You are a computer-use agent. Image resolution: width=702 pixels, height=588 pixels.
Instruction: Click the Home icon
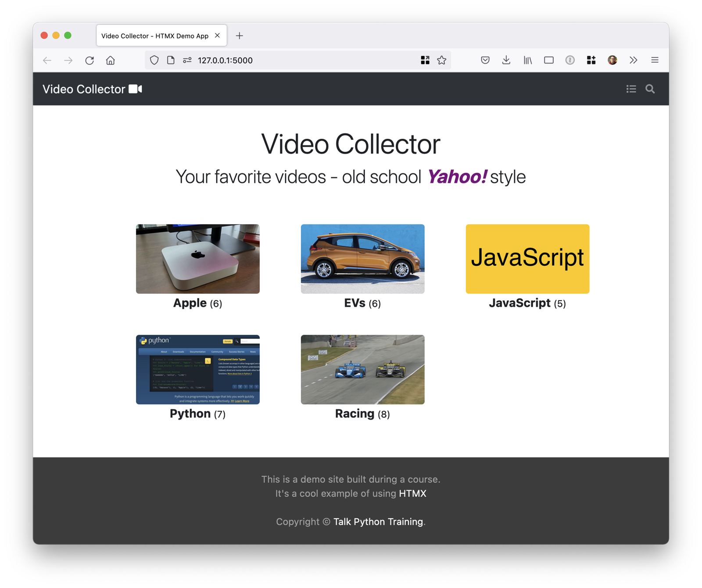tap(110, 60)
